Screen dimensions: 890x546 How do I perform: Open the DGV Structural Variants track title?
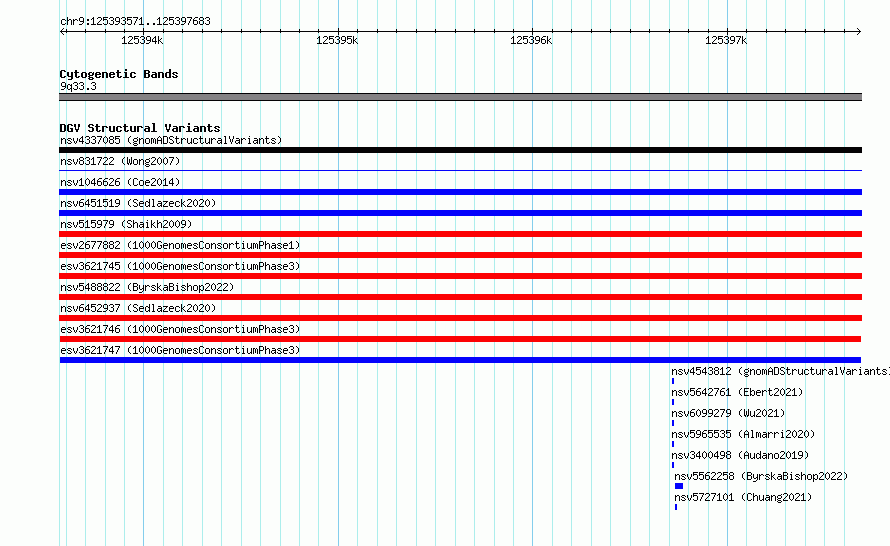pos(140,128)
